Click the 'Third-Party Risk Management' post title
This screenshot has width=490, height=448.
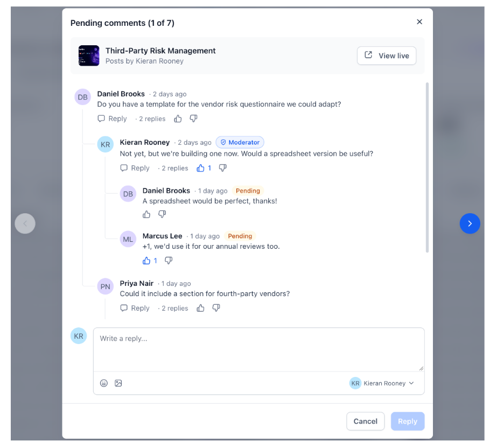[160, 51]
